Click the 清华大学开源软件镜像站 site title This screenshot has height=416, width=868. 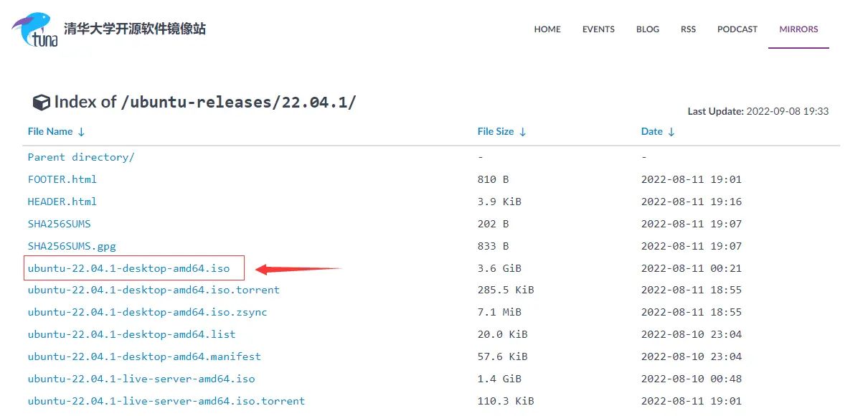tap(135, 29)
